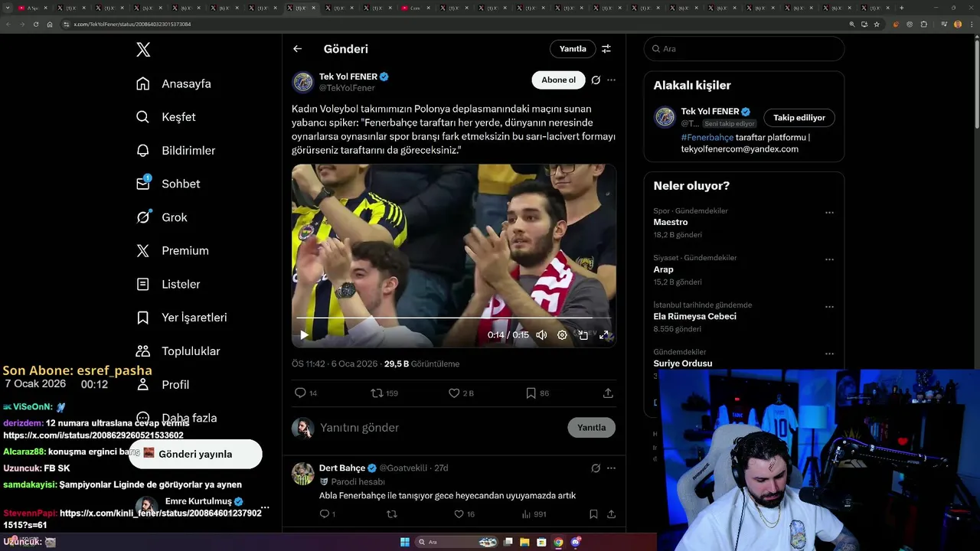Open options for Suriye Ordusu trend

pyautogui.click(x=829, y=354)
